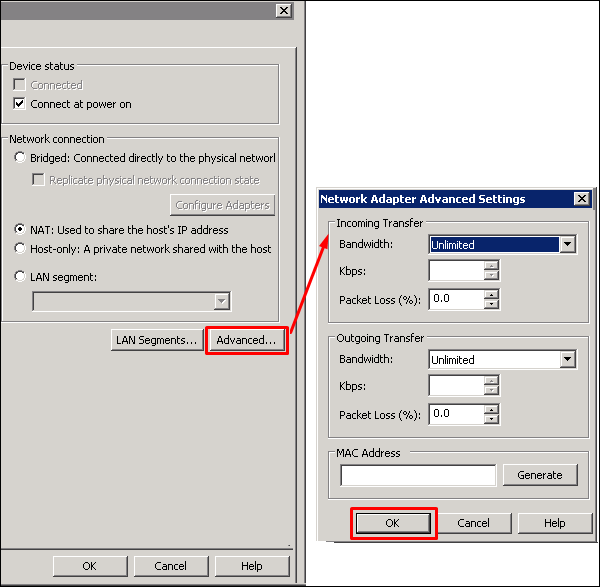Select Bridged network connection option

[x=20, y=158]
